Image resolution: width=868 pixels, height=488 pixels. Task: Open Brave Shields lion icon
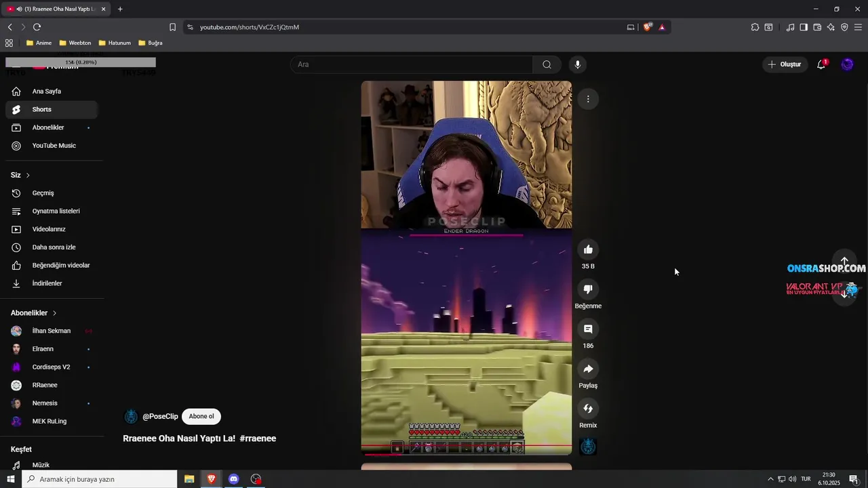click(648, 27)
